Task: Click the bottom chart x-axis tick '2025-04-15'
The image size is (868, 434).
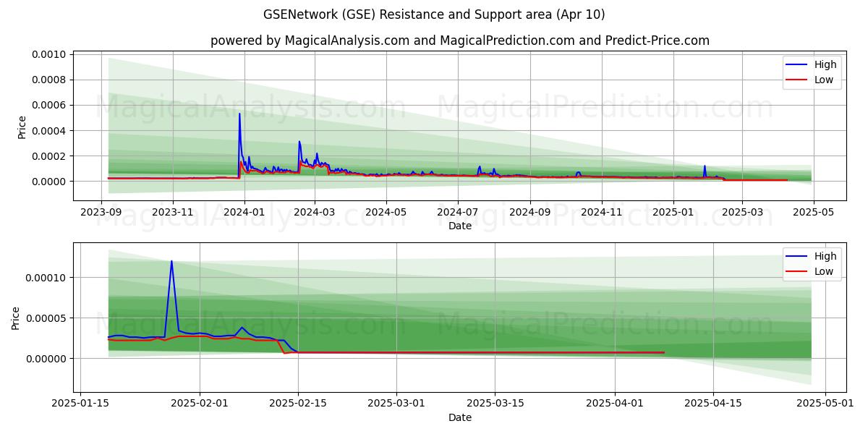Action: 713,404
